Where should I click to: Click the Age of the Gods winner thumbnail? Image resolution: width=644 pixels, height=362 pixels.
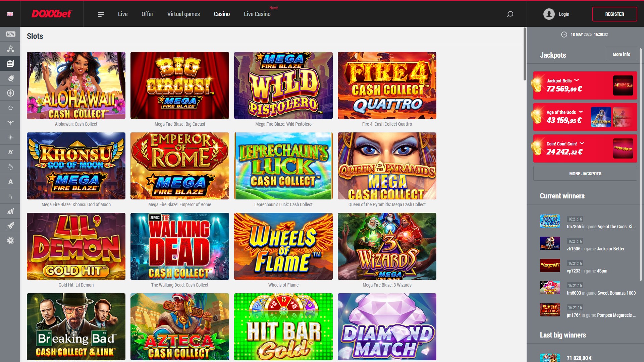click(x=550, y=221)
